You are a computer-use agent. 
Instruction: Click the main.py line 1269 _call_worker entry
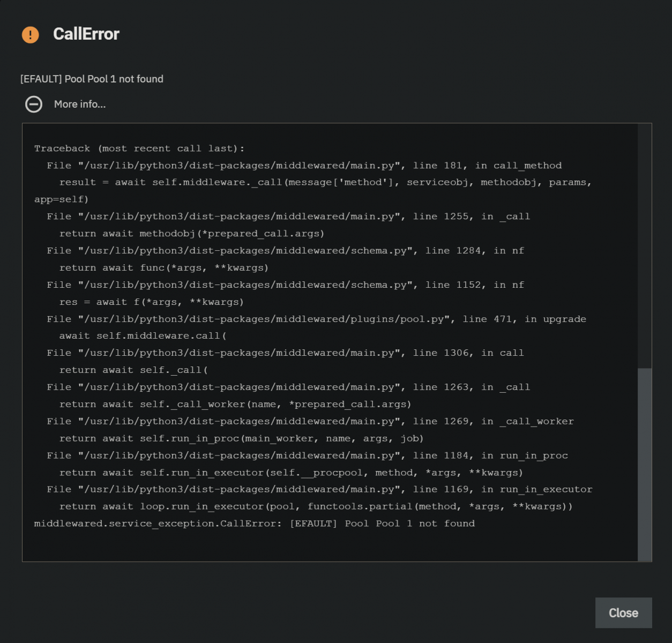coord(310,422)
